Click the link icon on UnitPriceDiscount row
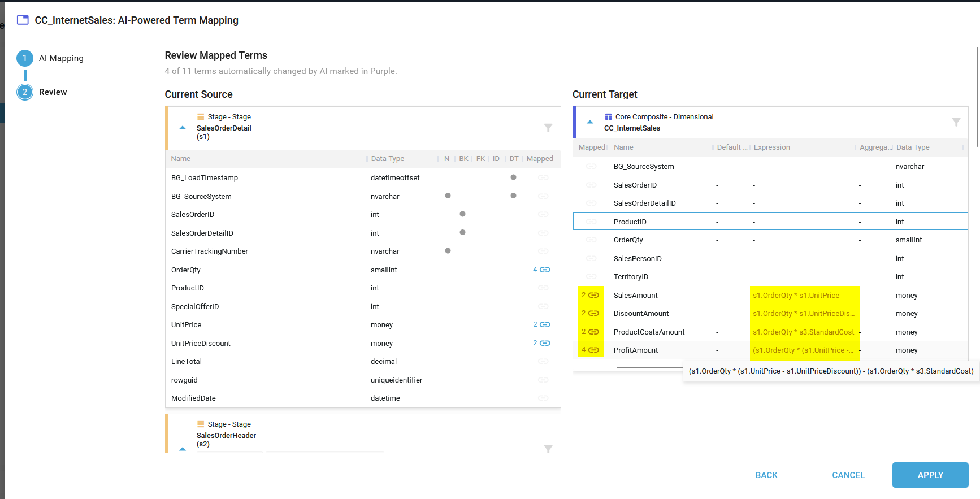This screenshot has height=499, width=980. (x=545, y=343)
